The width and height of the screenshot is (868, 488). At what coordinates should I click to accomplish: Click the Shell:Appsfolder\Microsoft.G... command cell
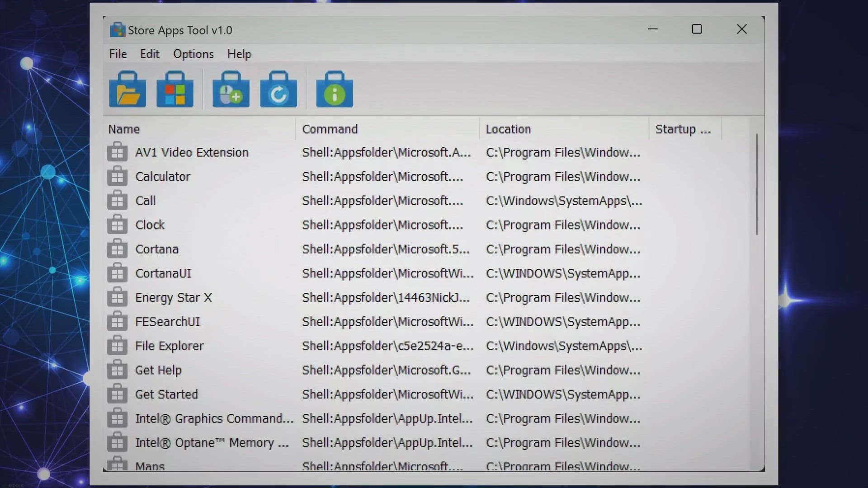(387, 370)
